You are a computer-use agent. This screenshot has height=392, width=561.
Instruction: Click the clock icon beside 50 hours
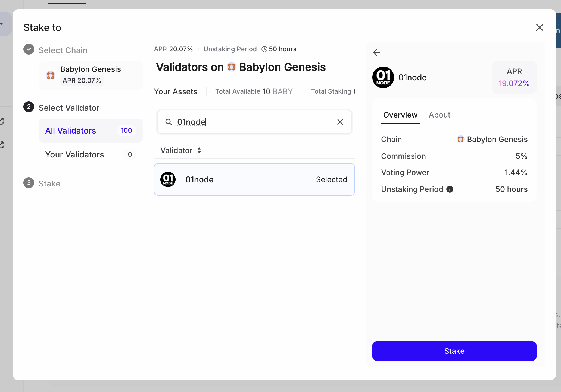(264, 49)
